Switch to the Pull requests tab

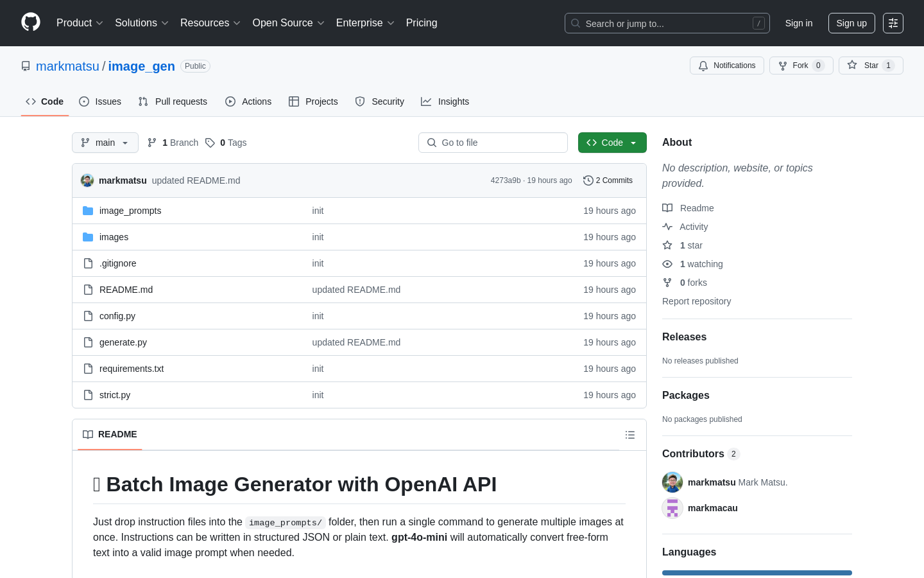coord(173,101)
